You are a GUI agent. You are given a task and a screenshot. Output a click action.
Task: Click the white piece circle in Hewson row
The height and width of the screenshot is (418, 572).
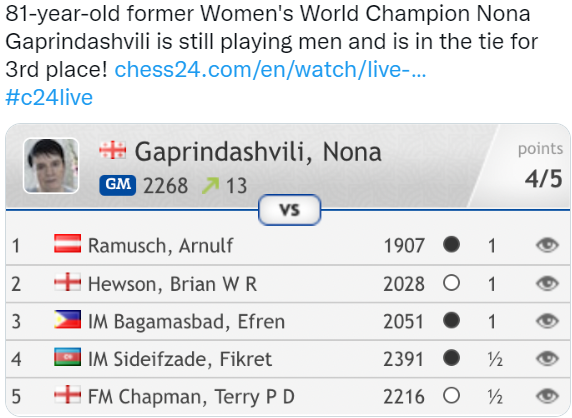pos(451,283)
